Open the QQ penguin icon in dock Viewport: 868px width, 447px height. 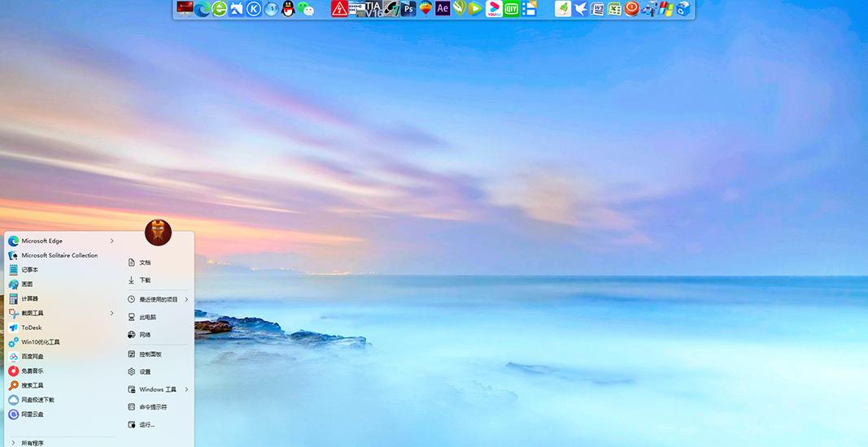pos(288,9)
